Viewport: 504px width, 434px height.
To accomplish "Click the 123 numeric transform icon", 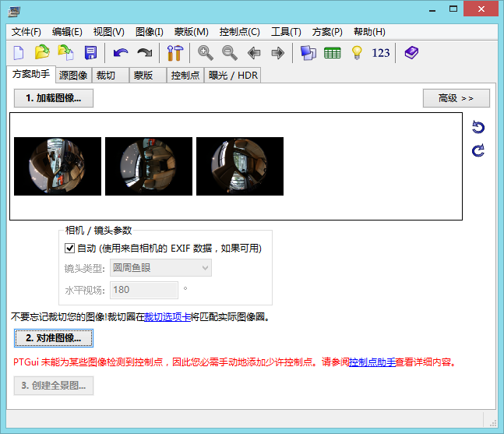I will click(x=381, y=53).
